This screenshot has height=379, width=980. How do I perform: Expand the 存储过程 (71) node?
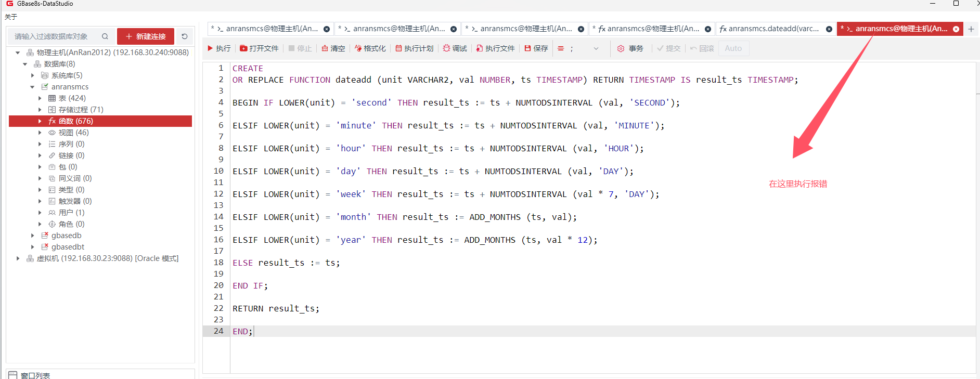tap(40, 110)
